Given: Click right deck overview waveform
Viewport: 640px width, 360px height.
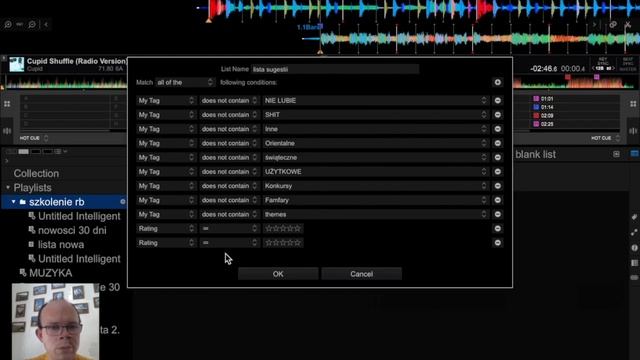Looking at the screenshot, I should coord(574,82).
